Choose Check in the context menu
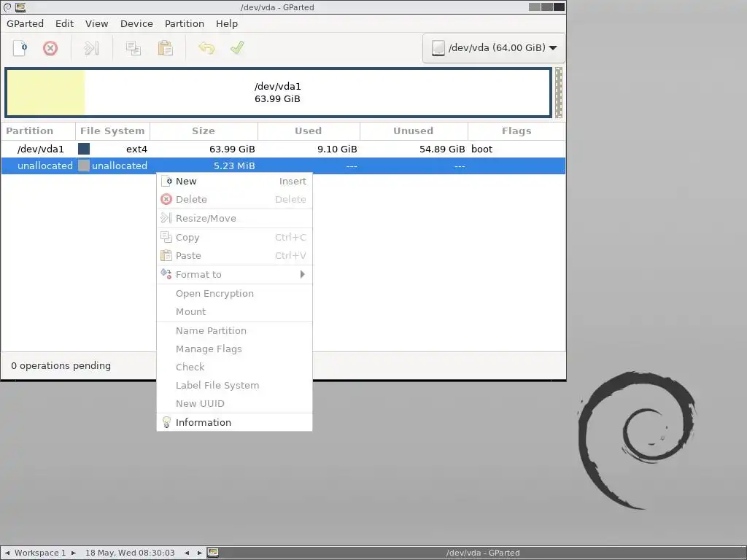The width and height of the screenshot is (747, 560). (234, 367)
